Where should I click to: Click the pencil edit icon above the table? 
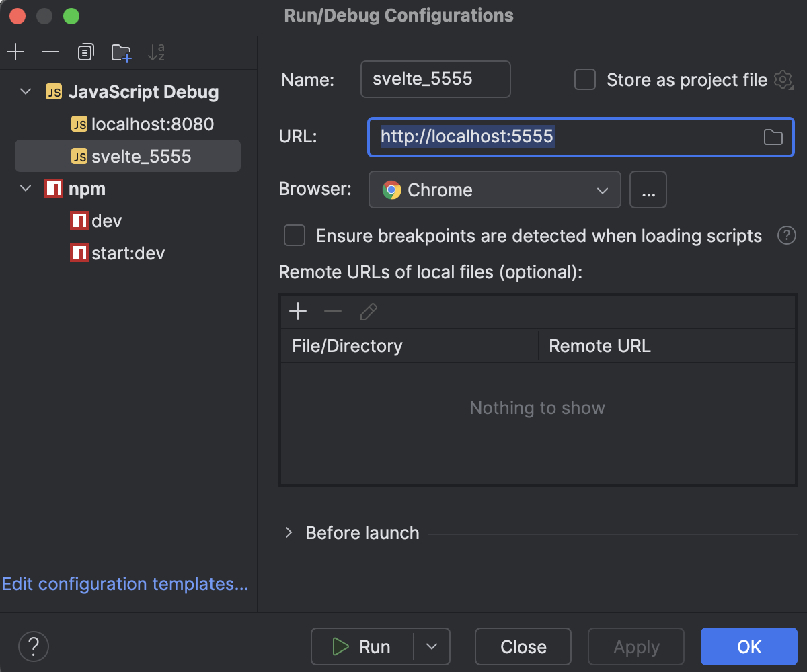click(368, 311)
